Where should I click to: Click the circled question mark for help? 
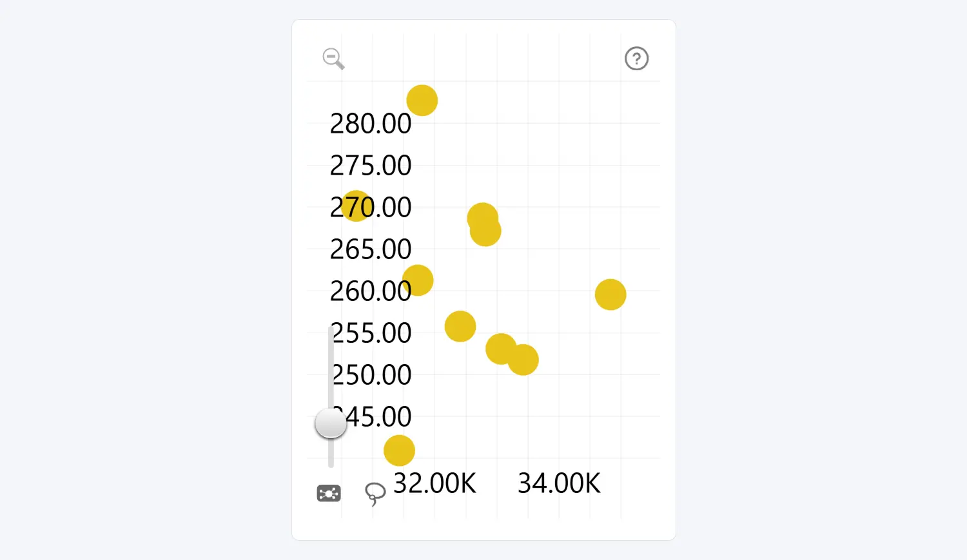tap(636, 59)
